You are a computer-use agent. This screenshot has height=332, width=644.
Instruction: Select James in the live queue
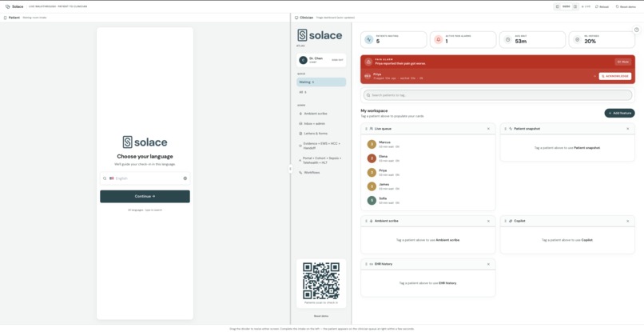[428, 186]
